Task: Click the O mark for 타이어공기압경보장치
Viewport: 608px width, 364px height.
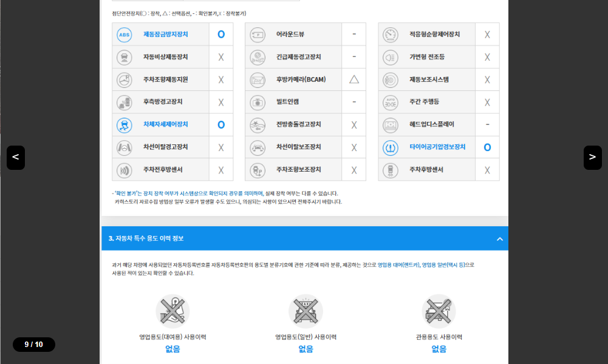Action: click(x=487, y=147)
